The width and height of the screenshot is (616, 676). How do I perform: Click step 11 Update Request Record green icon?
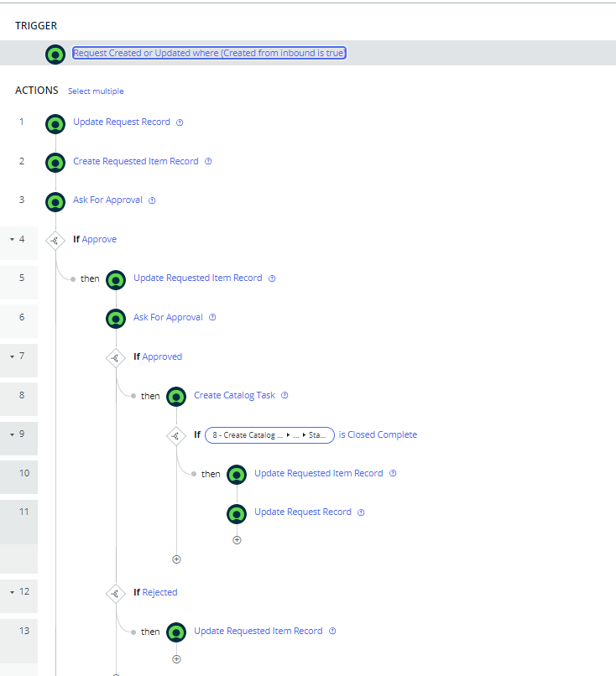[237, 514]
